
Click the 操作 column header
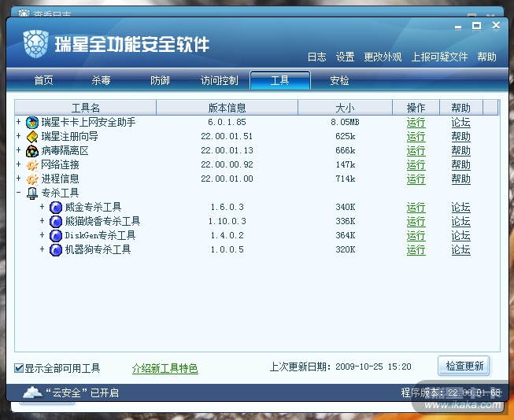[x=416, y=108]
